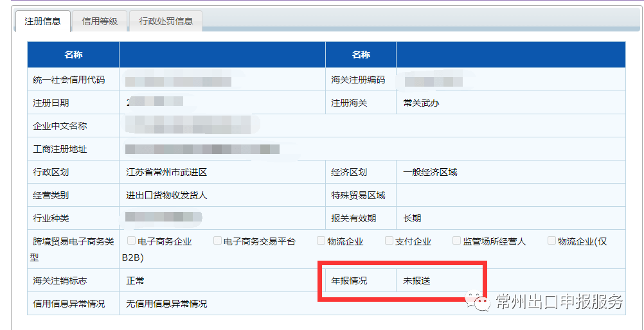Check the 电子商务企业 checkbox

131,241
